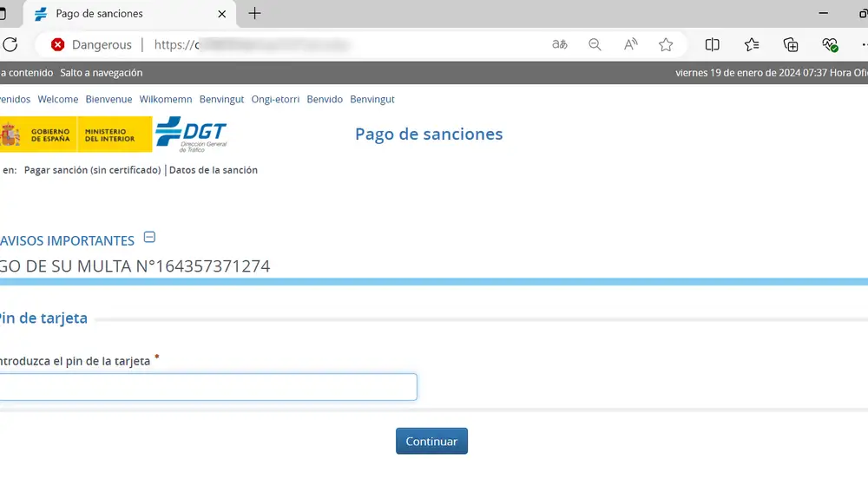Screen dimensions: 868x492
Task: Click the browser refresh icon
Action: pyautogui.click(x=10, y=44)
